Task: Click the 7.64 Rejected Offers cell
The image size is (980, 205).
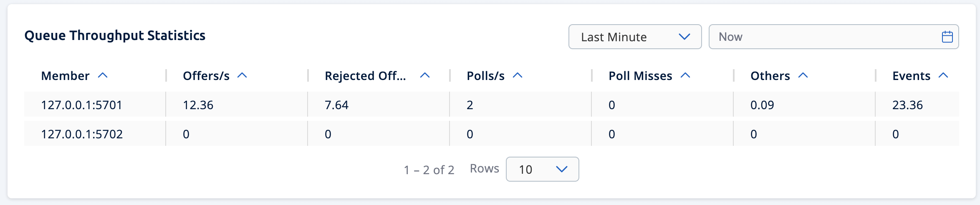Action: pyautogui.click(x=336, y=105)
